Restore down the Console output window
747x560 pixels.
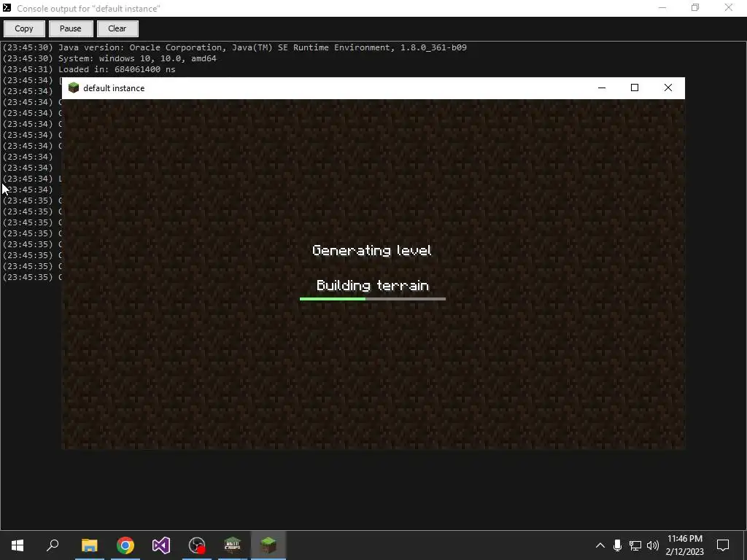(695, 8)
